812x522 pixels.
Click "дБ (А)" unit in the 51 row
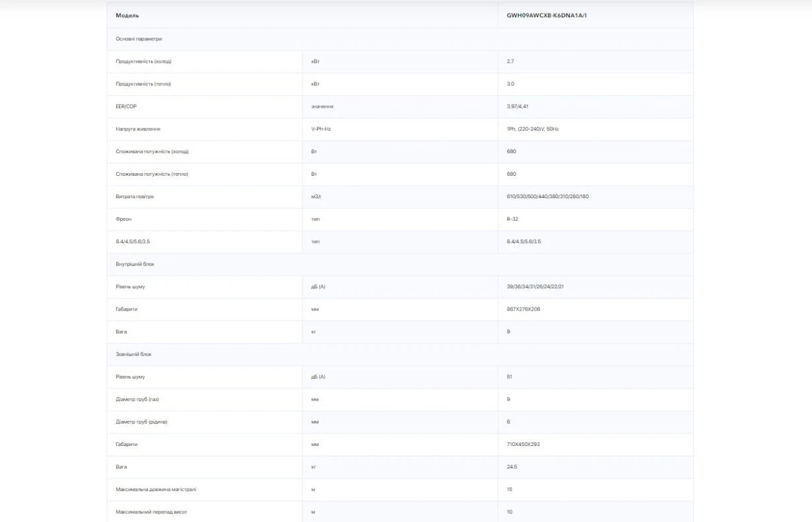[x=318, y=377]
